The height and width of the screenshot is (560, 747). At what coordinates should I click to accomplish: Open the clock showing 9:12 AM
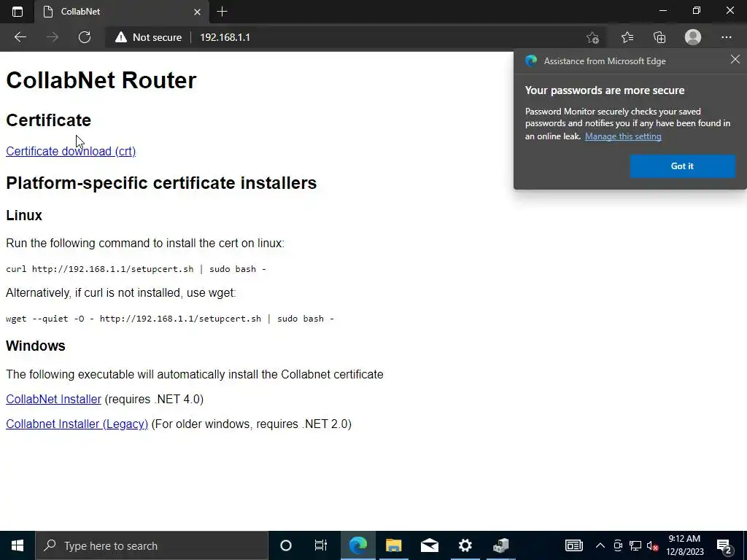(684, 545)
